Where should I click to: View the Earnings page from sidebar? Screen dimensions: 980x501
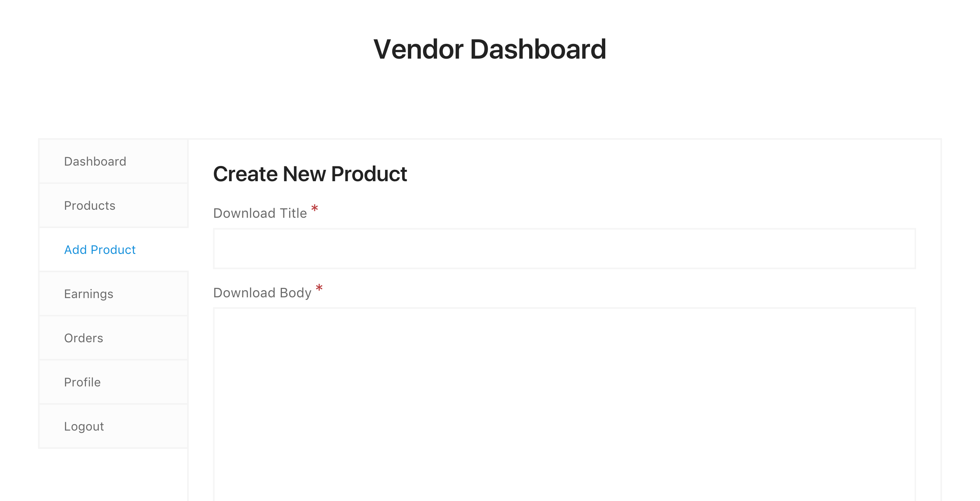tap(89, 294)
